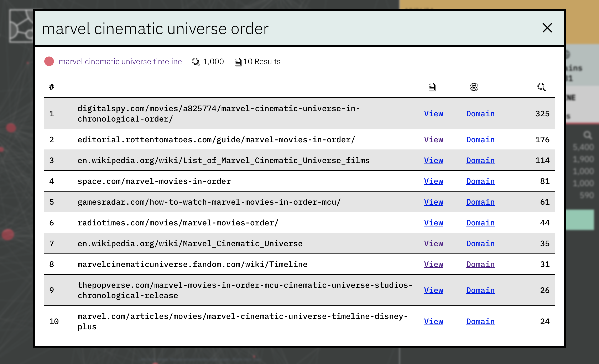Click the 1,000 search volume value
The image size is (599, 364).
coord(213,62)
